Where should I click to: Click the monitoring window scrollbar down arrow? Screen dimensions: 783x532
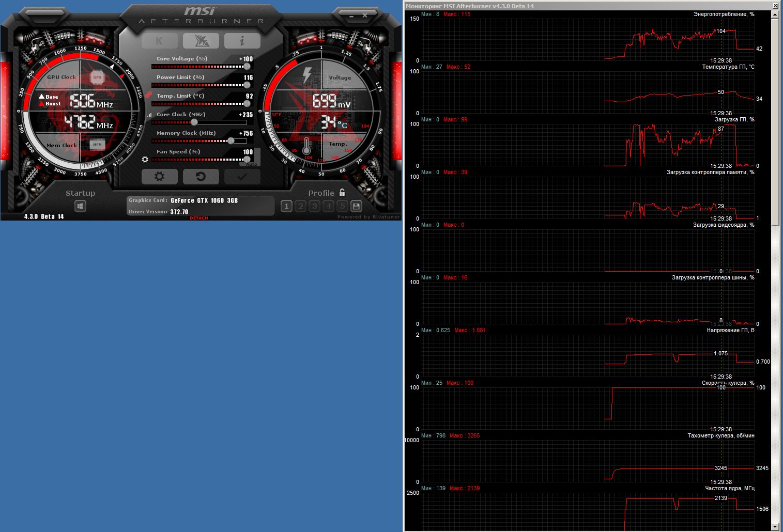(775, 526)
